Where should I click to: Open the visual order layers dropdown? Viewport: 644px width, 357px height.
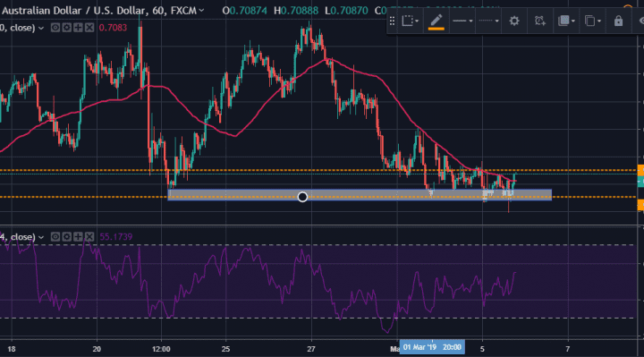click(x=566, y=21)
